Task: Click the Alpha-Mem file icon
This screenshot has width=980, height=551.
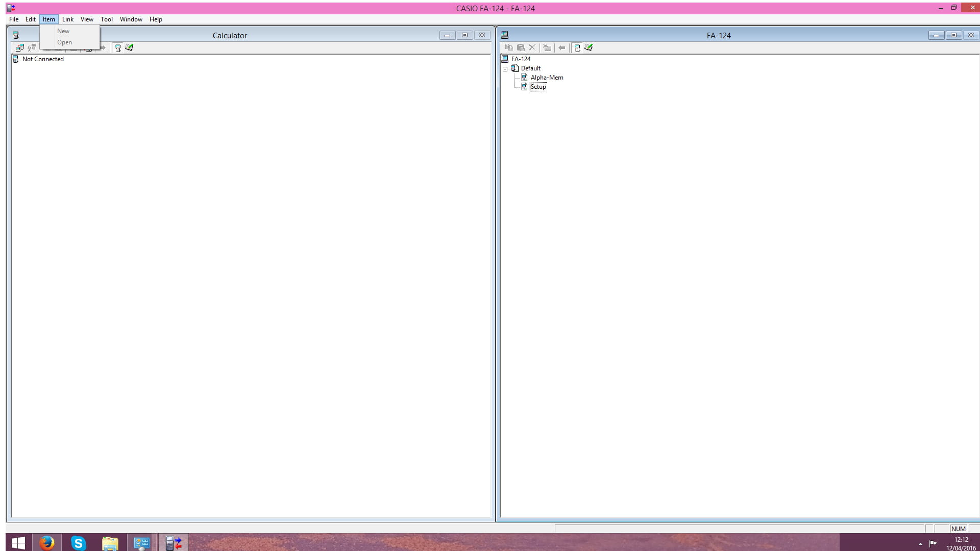Action: 524,78
